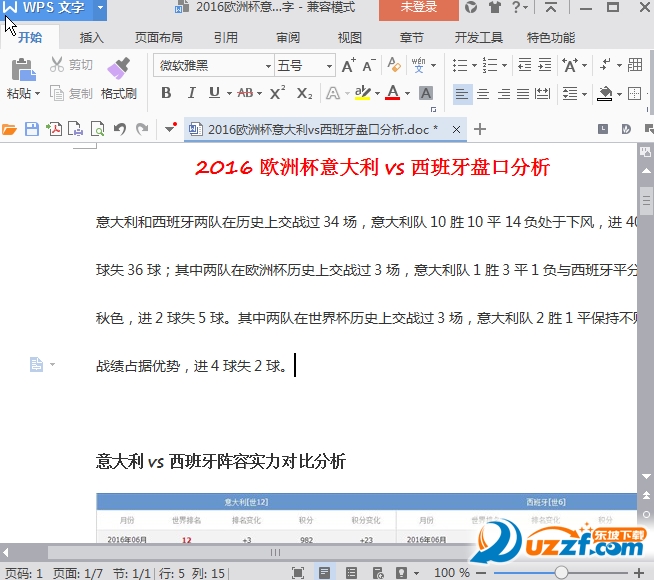
Task: Switch to the 插入 ribbon tab
Action: pos(91,38)
